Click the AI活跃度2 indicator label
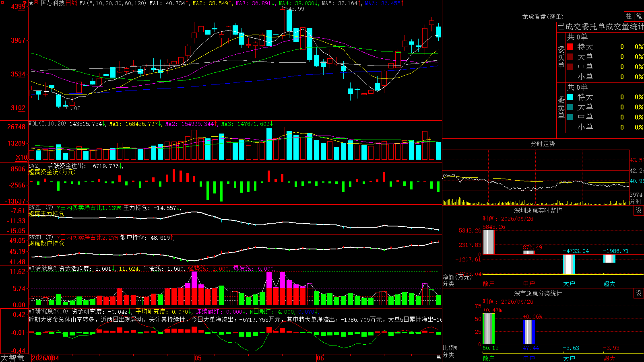 pyautogui.click(x=43, y=268)
